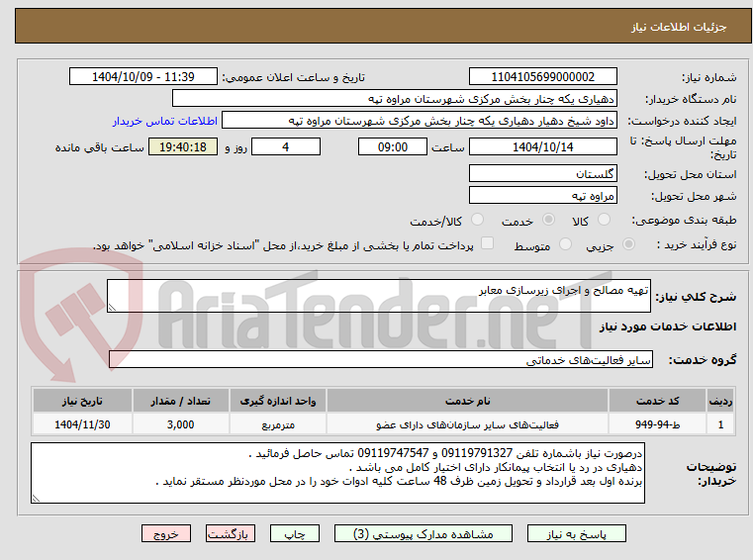Click the buyer notes text area
753x560 pixels.
click(x=337, y=473)
